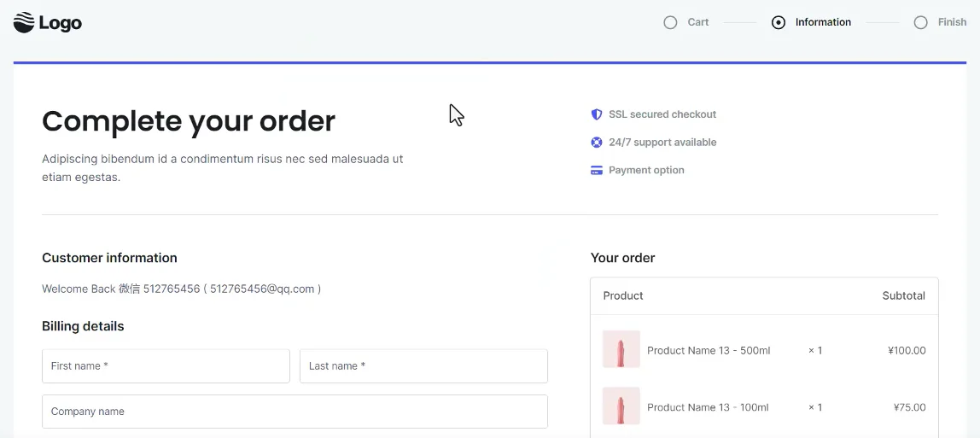
Task: Click the 24/7 support lifebuoy icon
Action: tap(597, 143)
